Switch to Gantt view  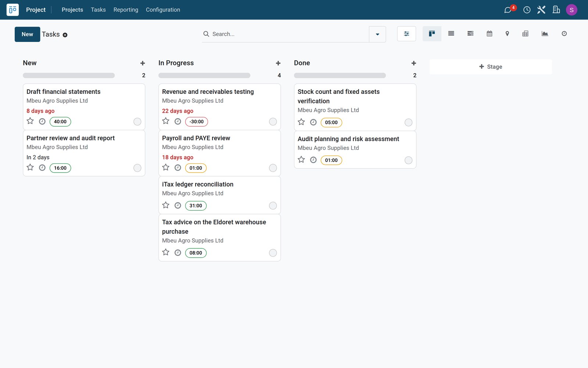[470, 34]
